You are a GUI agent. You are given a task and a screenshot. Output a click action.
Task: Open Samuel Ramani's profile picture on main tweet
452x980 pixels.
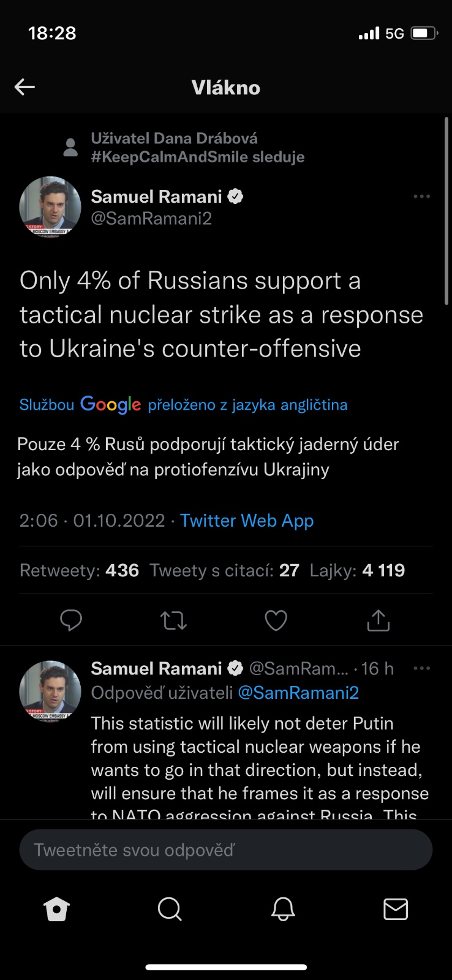point(50,207)
